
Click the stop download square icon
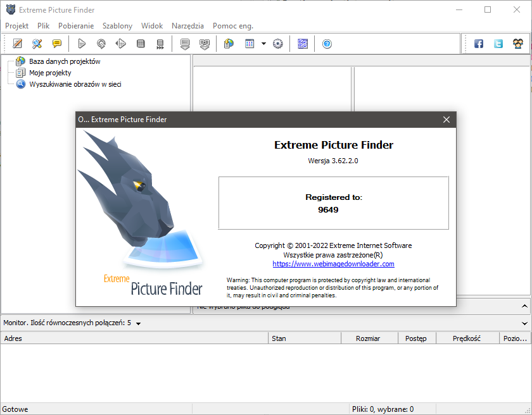click(x=141, y=44)
